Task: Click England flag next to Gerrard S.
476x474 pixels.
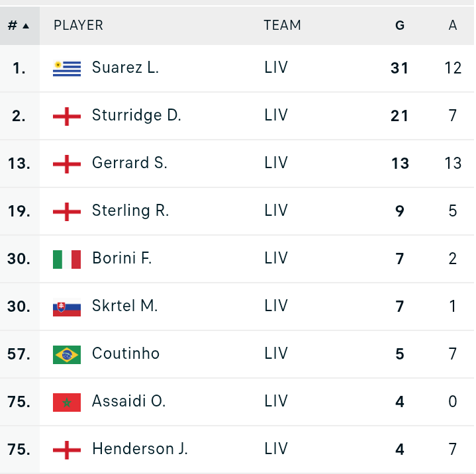Action: click(x=67, y=164)
